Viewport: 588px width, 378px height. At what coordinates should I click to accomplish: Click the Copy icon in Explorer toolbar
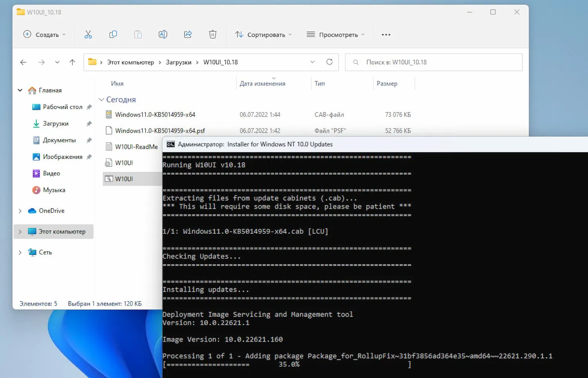pos(113,35)
